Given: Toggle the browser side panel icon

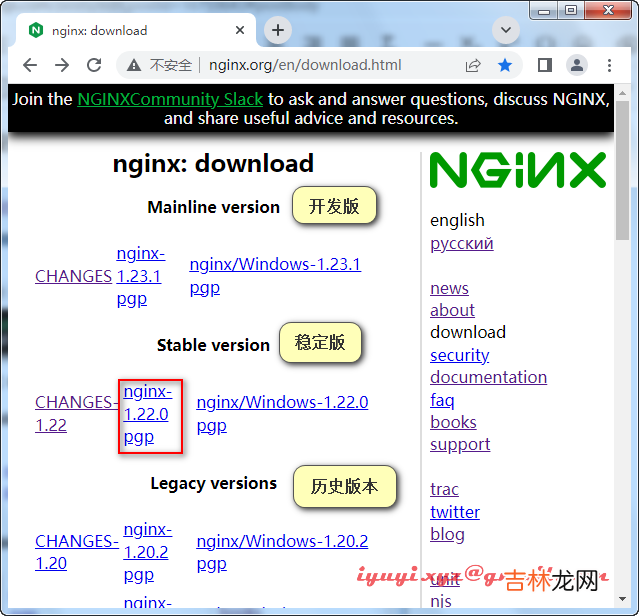Looking at the screenshot, I should point(545,65).
